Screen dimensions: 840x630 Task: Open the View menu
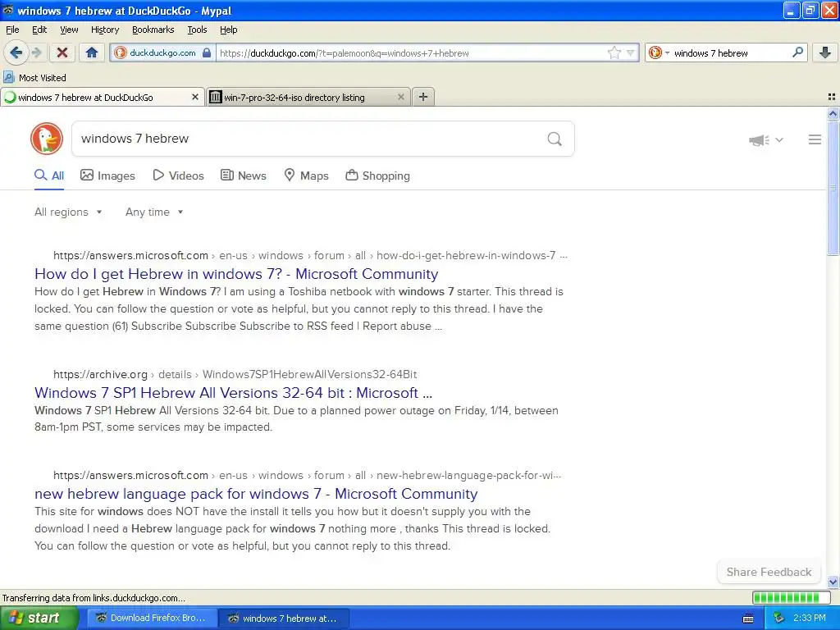69,30
